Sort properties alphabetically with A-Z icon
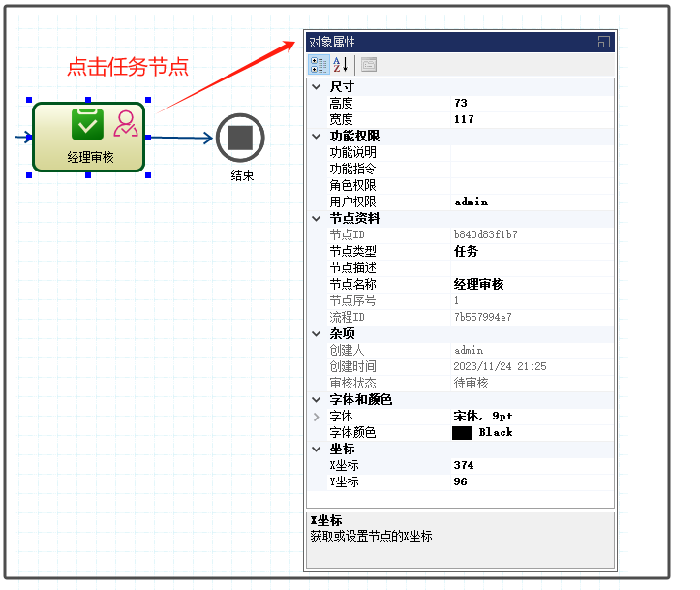Screen dimensions: 700x590 [x=340, y=65]
